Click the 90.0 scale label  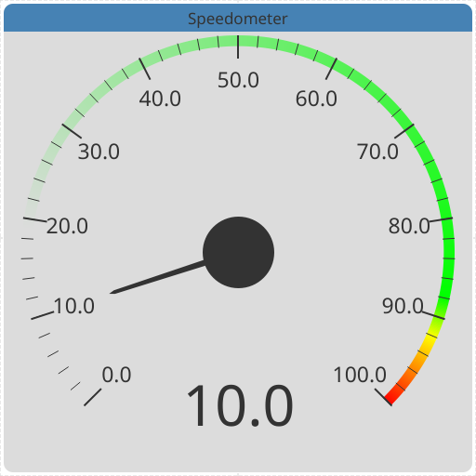pos(403,306)
